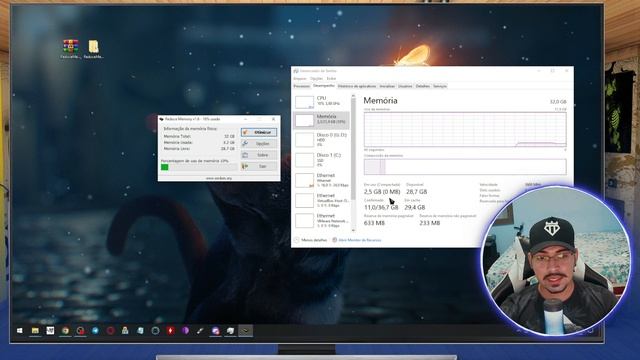Select the 2,5 GB (0 MB) value

click(382, 191)
